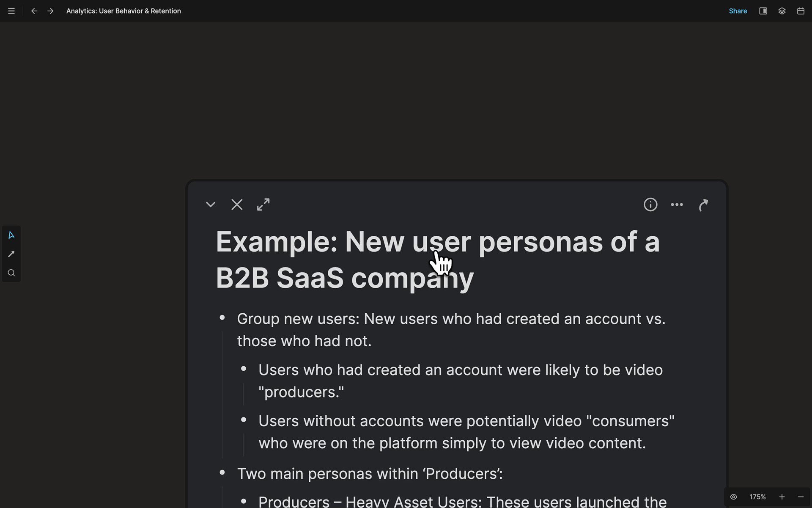Open the layers stack icon
The width and height of the screenshot is (812, 508).
point(782,11)
